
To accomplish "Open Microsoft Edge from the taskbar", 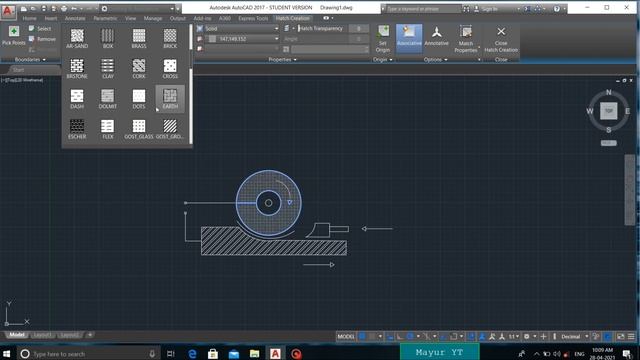I will click(192, 353).
